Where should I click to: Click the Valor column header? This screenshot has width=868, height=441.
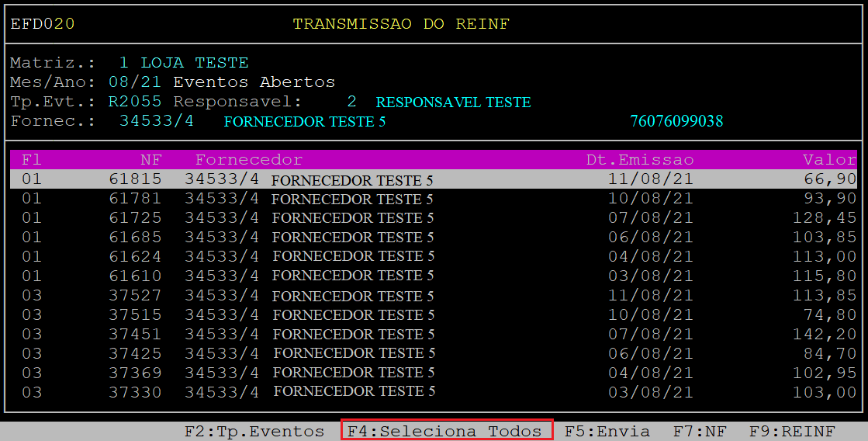(x=829, y=159)
